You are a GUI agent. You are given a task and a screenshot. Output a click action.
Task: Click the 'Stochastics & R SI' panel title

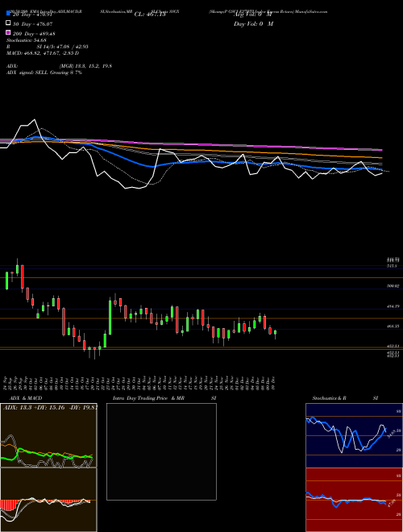345,398
